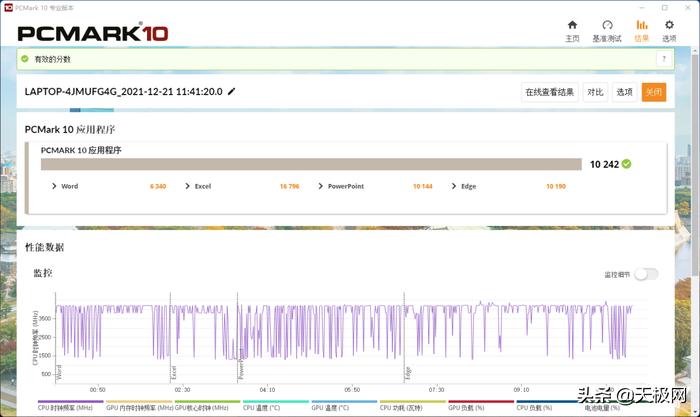Expand the Excel score details

coord(187,186)
